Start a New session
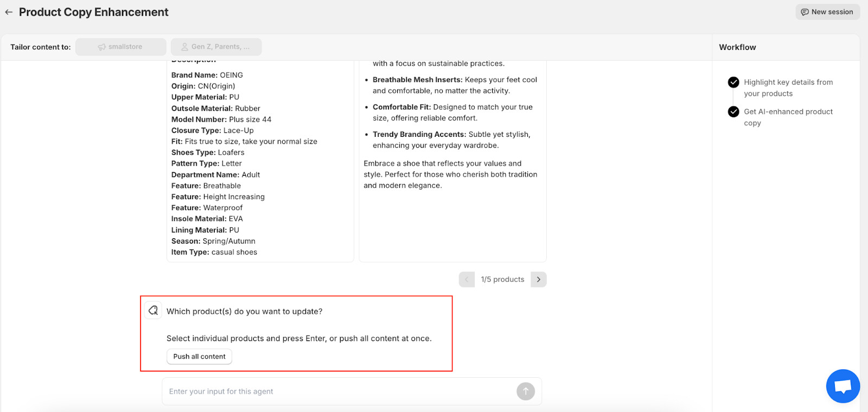 (827, 12)
